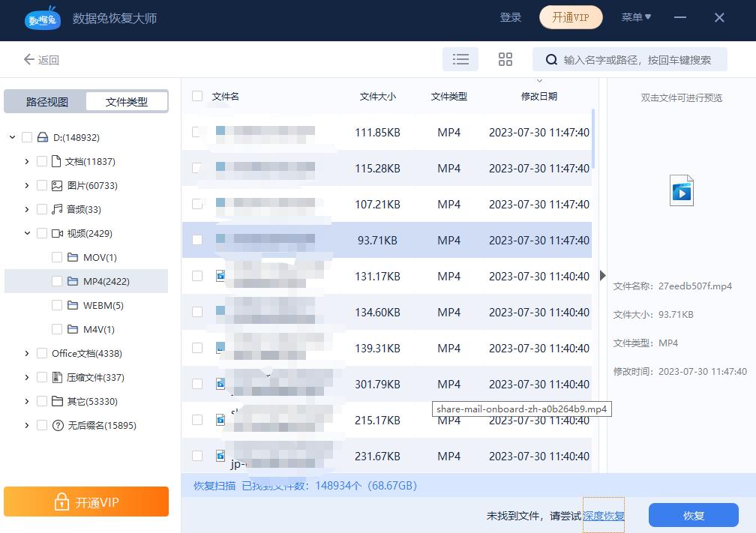Click the magnifier icon in the search box
The width and height of the screenshot is (756, 533).
550,59
